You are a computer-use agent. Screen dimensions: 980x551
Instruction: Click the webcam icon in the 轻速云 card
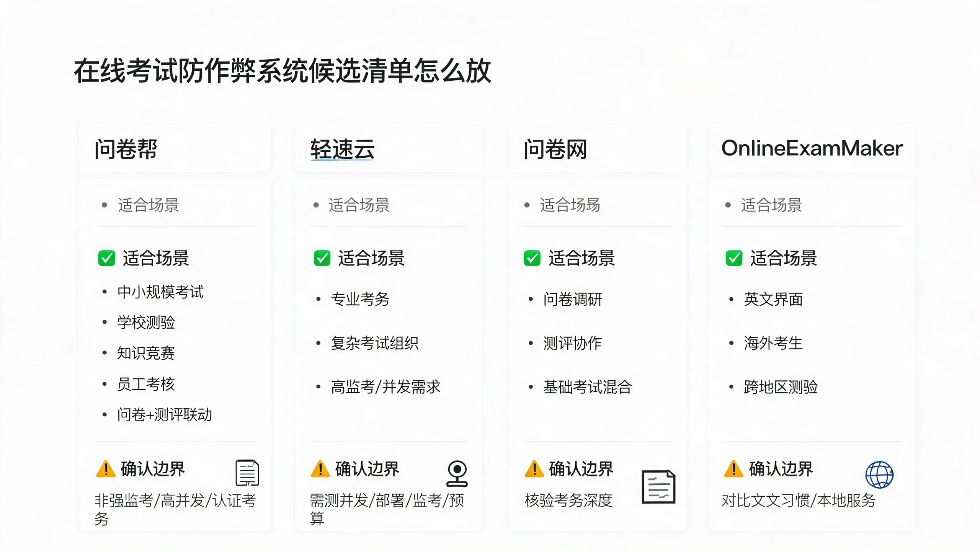tap(457, 474)
